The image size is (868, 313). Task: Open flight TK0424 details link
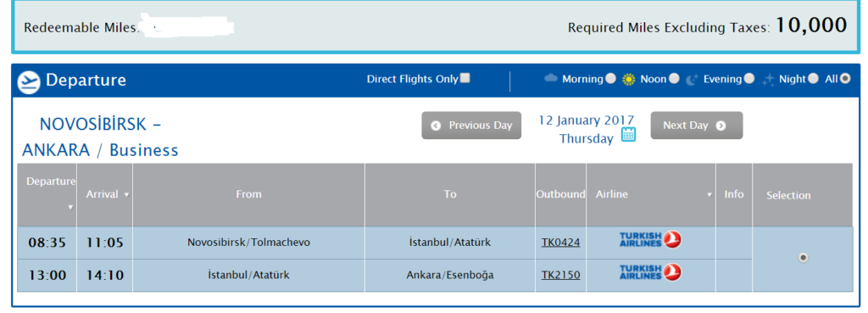pyautogui.click(x=561, y=242)
